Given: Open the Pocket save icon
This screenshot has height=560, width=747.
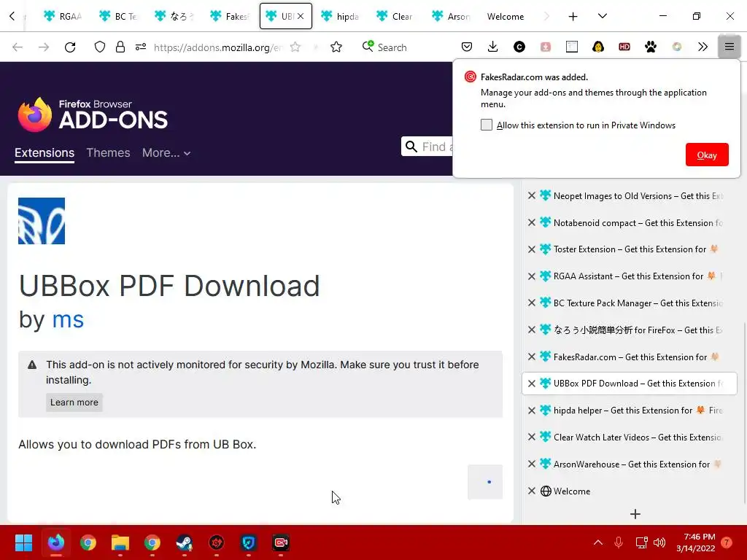Looking at the screenshot, I should click(x=467, y=47).
